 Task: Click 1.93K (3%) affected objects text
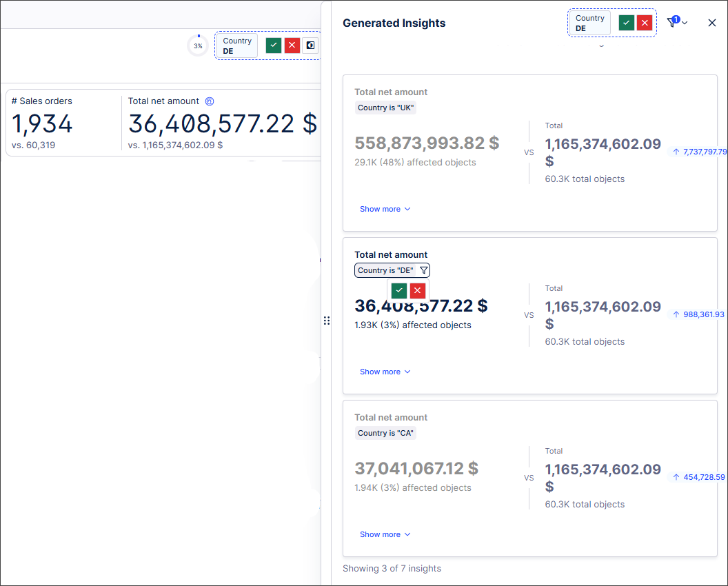(413, 325)
